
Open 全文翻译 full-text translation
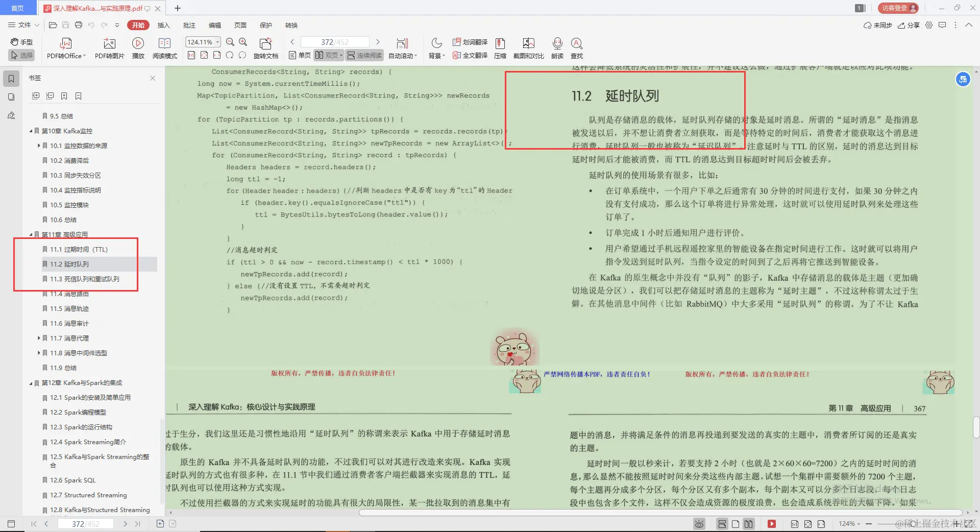tap(469, 55)
